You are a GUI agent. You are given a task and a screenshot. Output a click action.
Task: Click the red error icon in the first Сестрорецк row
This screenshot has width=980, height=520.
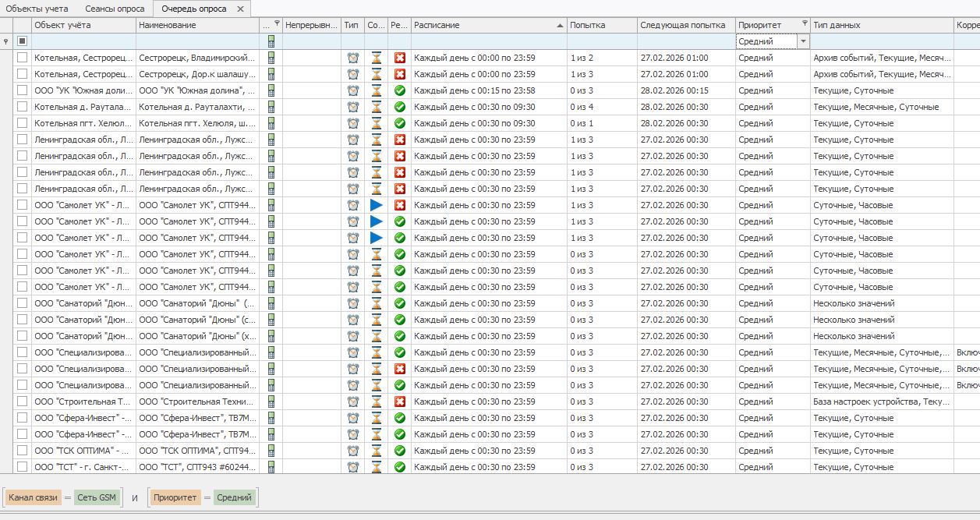[400, 58]
